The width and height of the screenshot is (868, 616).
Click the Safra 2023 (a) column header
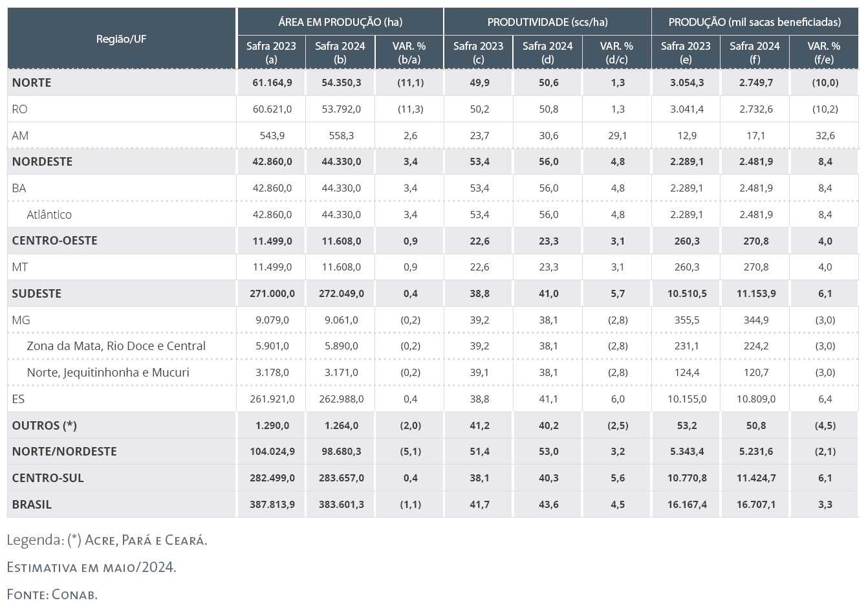(x=271, y=52)
